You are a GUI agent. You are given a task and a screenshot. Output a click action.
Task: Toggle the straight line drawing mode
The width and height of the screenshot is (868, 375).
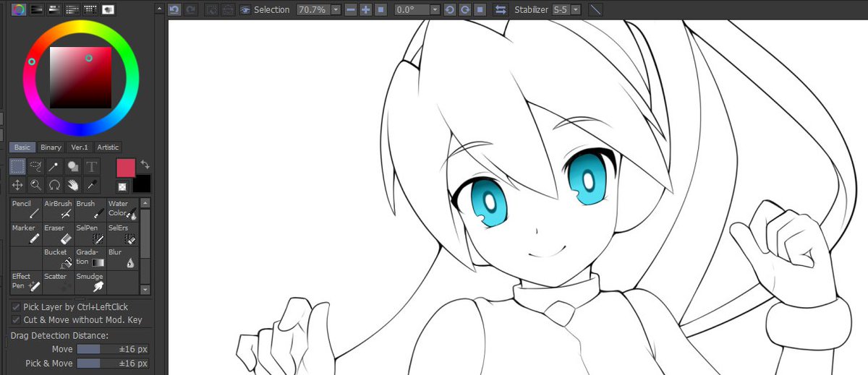[x=595, y=9]
